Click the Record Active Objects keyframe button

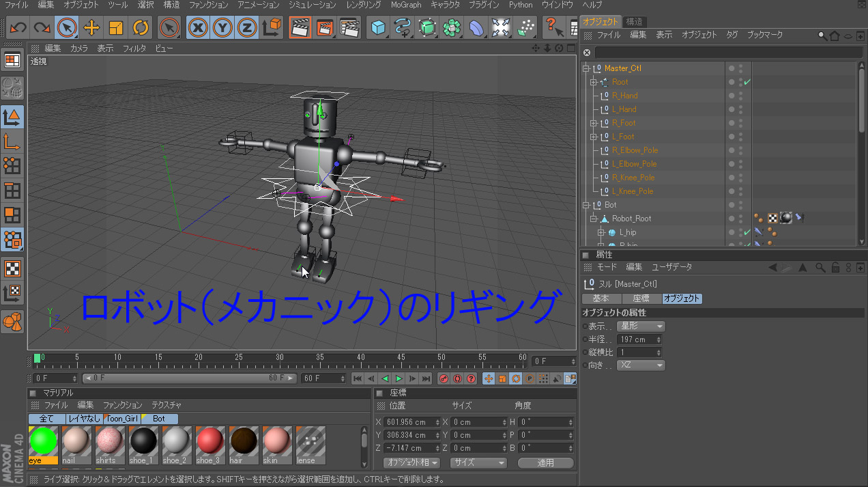click(444, 378)
